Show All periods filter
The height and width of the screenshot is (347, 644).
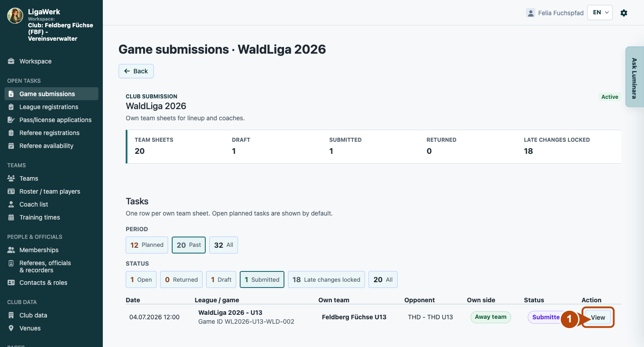(224, 245)
